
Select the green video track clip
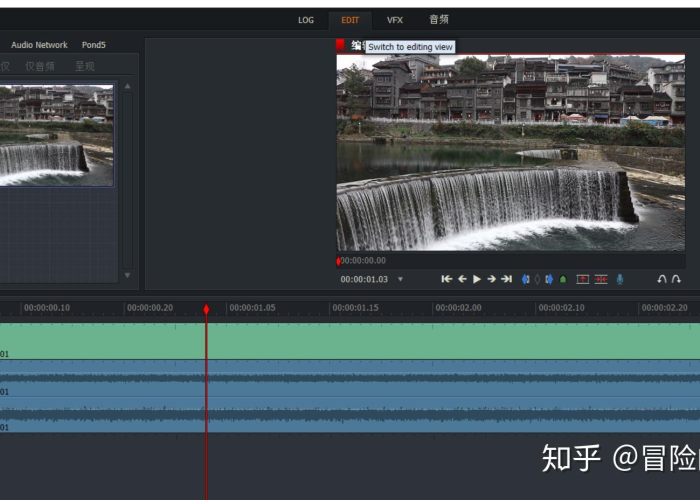[350, 341]
